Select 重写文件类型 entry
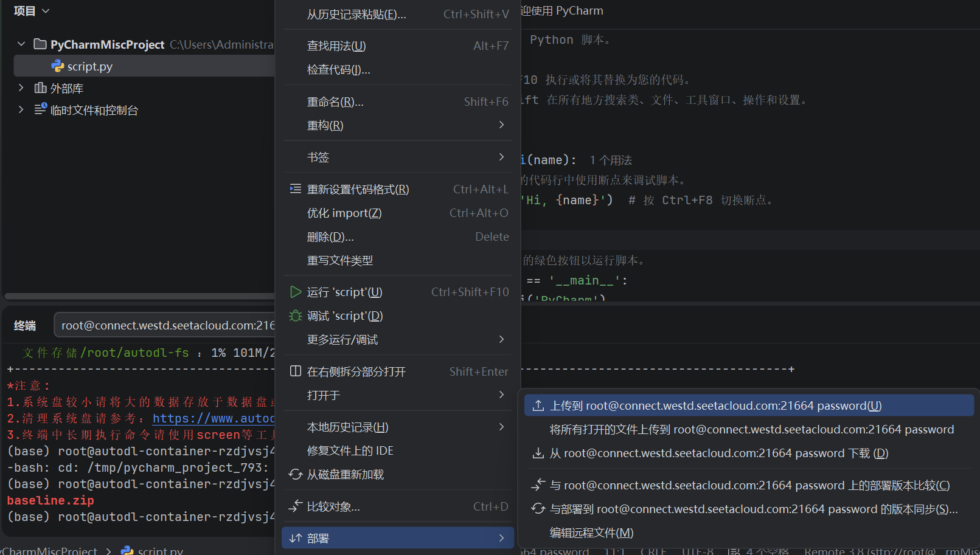The height and width of the screenshot is (555, 980). tap(398, 260)
